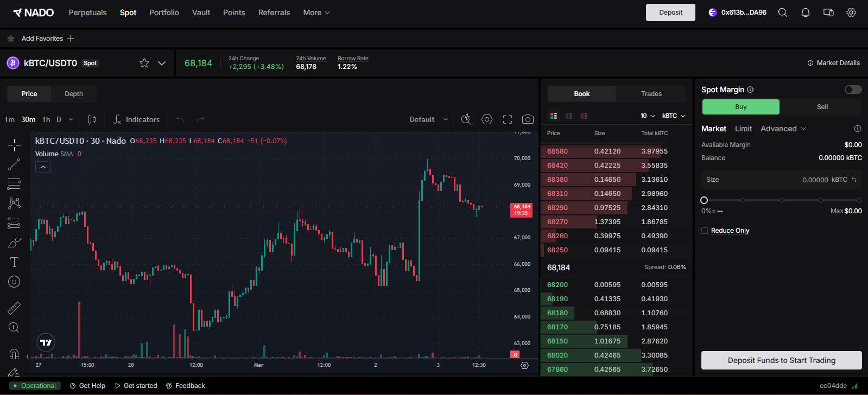Viewport: 868px width, 395px height.
Task: Switch chart interval to D
Action: tap(59, 119)
